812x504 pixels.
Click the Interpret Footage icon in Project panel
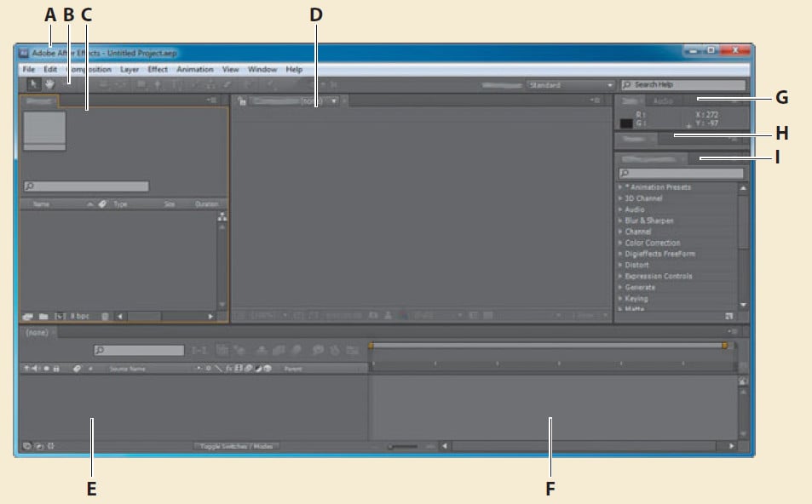coord(27,316)
